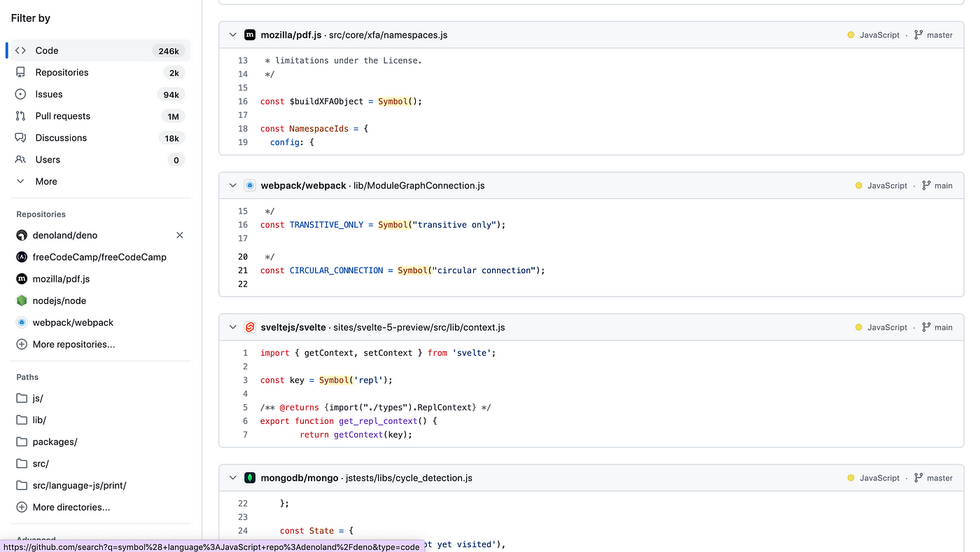Click the folder icon beside src/language-js/print/
This screenshot has width=980, height=552.
21,485
